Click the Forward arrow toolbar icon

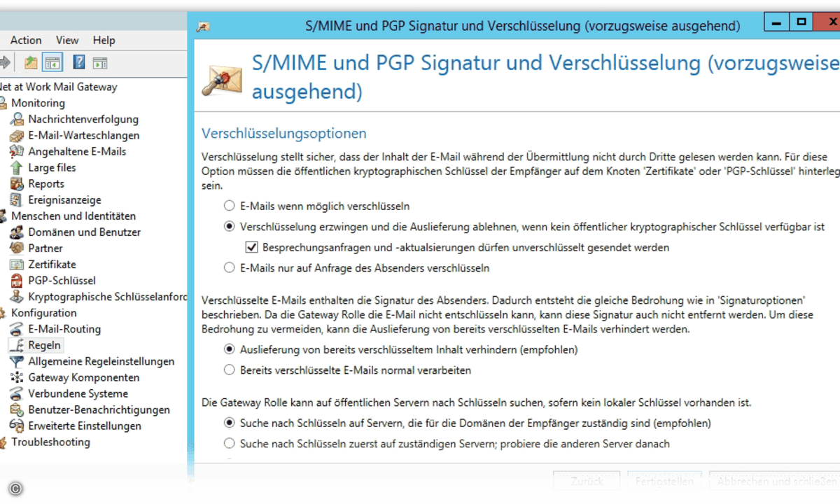4,62
